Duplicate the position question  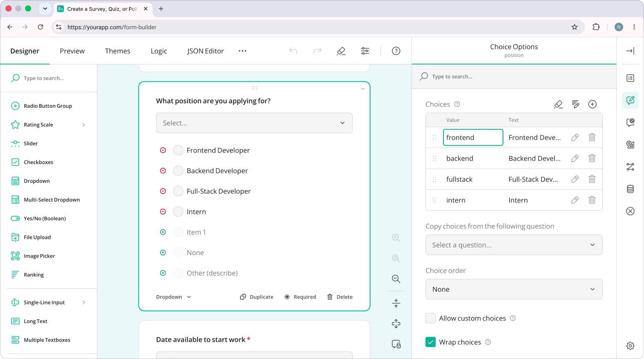tap(257, 297)
